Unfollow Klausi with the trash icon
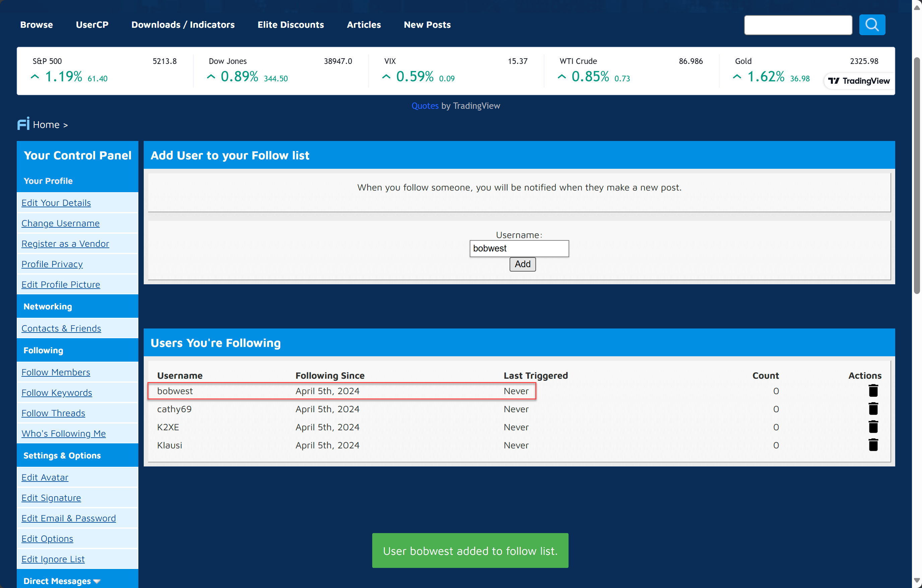This screenshot has height=588, width=922. pos(873,445)
